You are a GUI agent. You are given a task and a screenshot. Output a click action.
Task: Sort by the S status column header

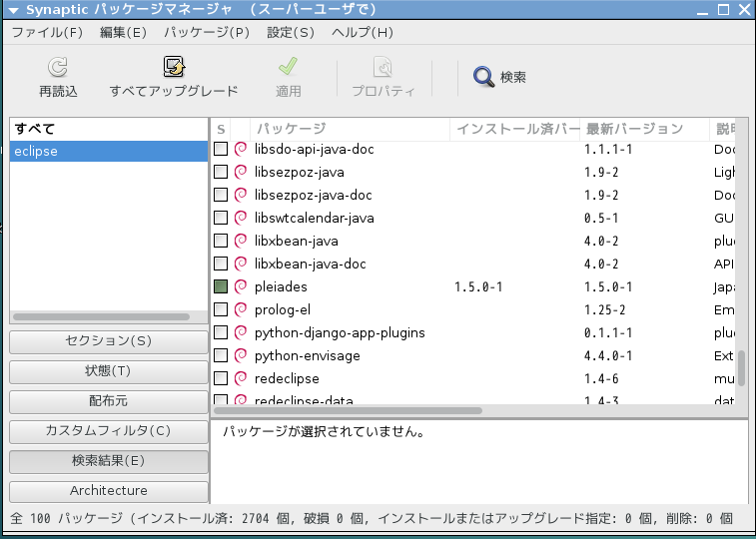pyautogui.click(x=221, y=129)
